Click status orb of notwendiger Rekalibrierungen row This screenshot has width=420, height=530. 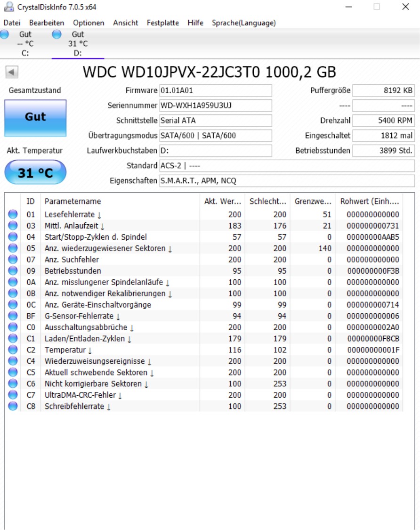[13, 293]
